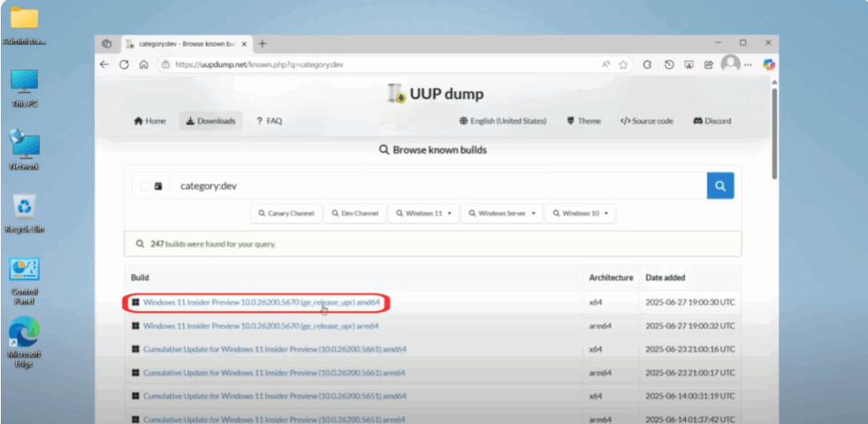Screen dimensions: 868x424
Task: Click the Share icon in Edge toolbar
Action: point(709,64)
